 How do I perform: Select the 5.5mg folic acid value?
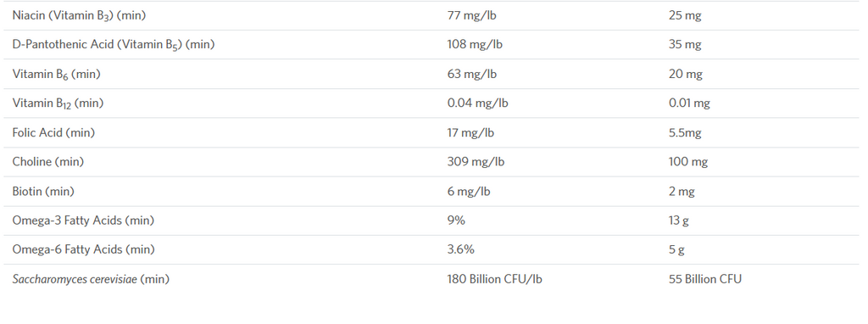click(685, 133)
